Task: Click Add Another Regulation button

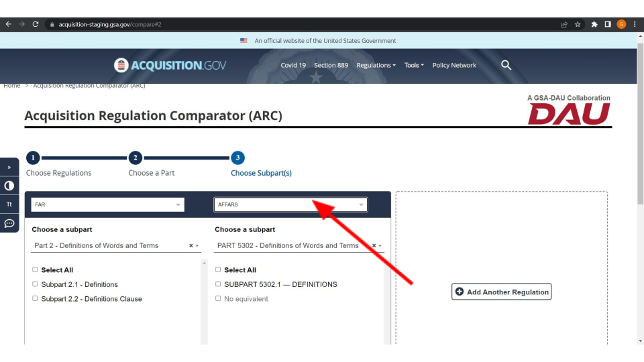Action: coord(502,292)
